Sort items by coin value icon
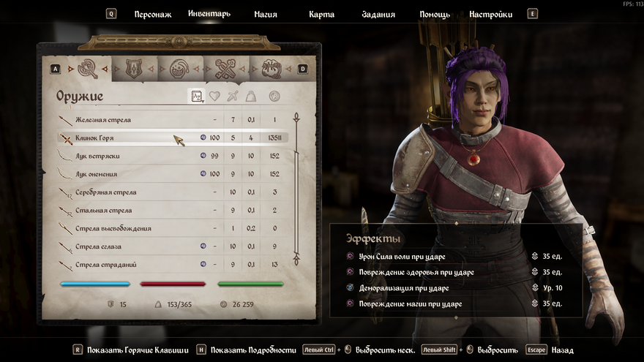Image resolution: width=644 pixels, height=362 pixels. coord(274,96)
